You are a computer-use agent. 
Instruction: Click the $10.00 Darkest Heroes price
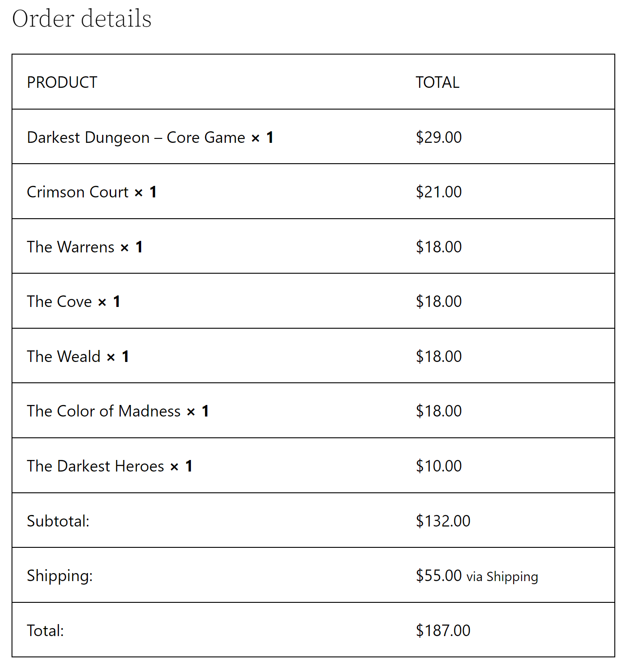point(439,466)
